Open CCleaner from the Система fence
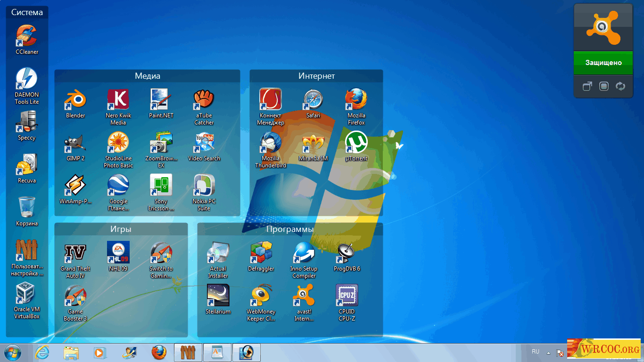The height and width of the screenshot is (362, 644). pyautogui.click(x=27, y=40)
